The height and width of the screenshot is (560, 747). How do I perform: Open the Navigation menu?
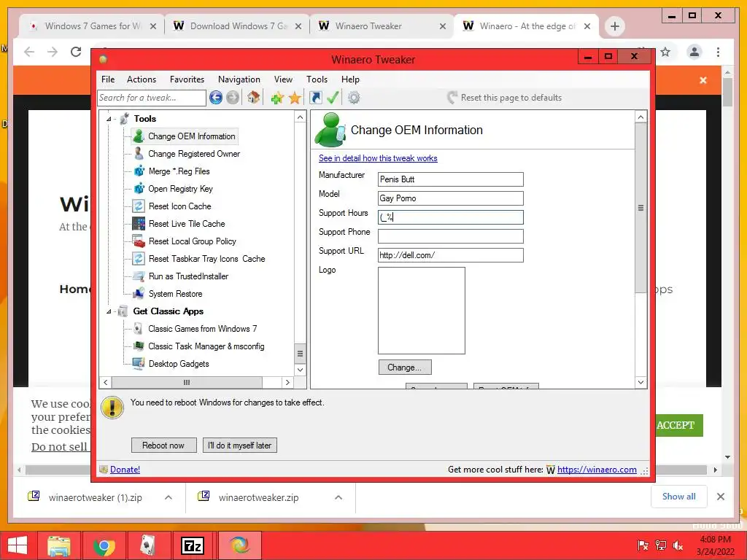[x=239, y=79]
